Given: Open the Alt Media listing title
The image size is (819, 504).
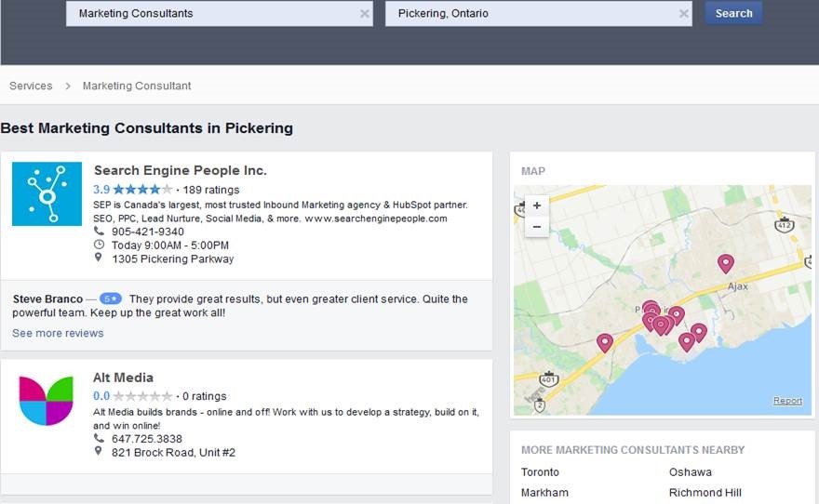Looking at the screenshot, I should (x=123, y=378).
